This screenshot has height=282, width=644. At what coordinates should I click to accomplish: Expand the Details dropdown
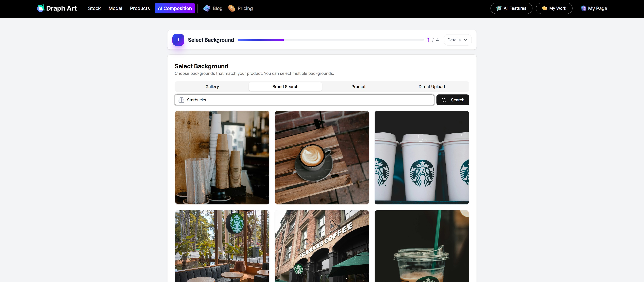pyautogui.click(x=458, y=40)
